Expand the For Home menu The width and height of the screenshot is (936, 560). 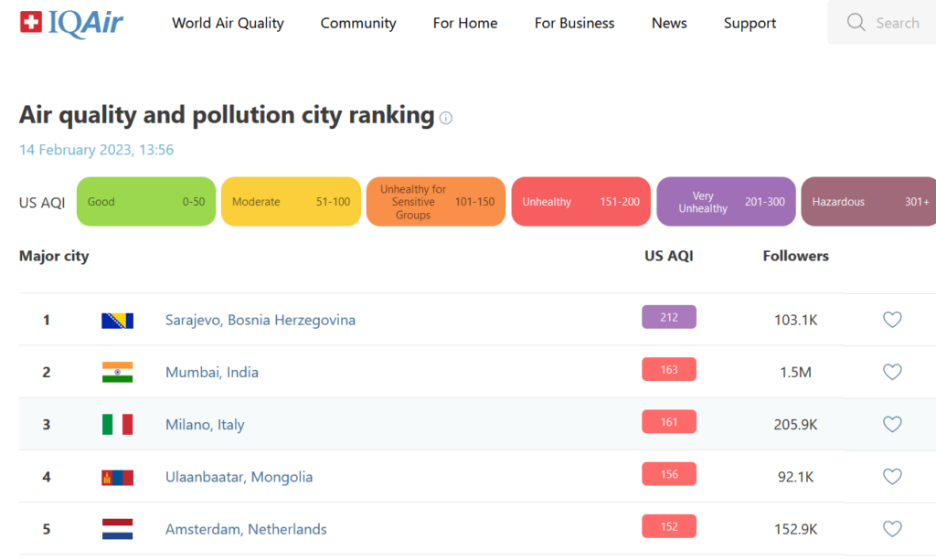pyautogui.click(x=465, y=23)
